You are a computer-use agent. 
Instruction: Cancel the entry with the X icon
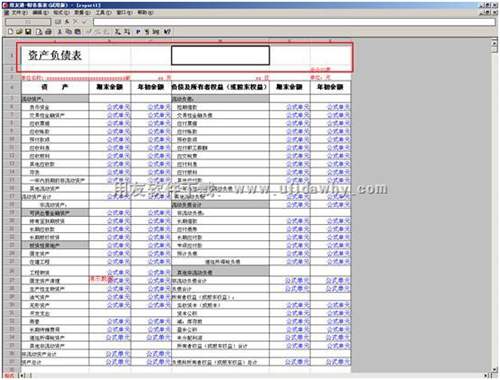pos(75,22)
